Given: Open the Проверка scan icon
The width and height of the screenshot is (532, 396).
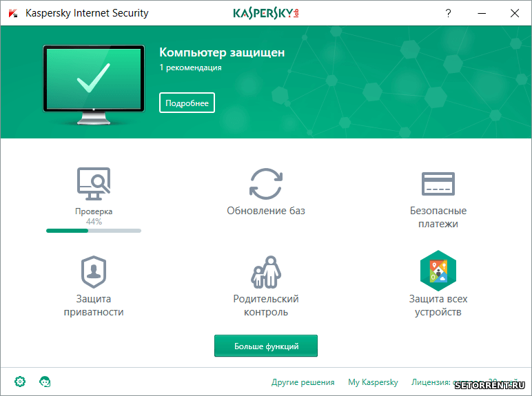Looking at the screenshot, I should tap(94, 184).
